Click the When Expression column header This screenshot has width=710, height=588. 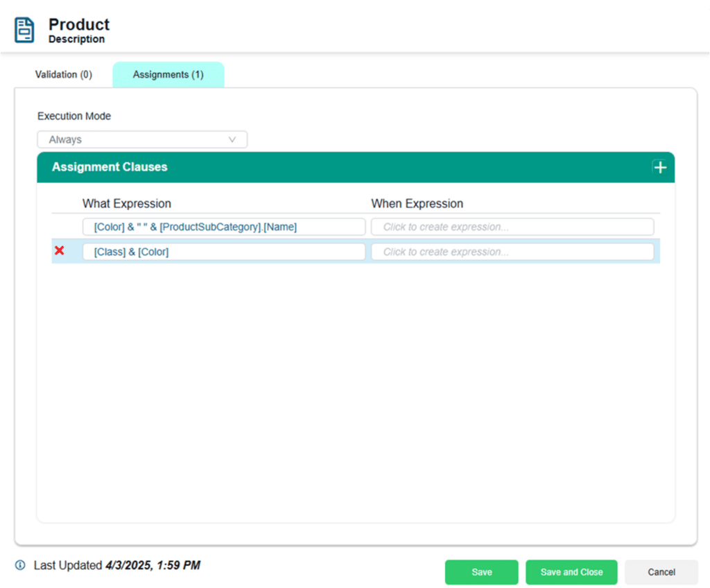pos(417,203)
